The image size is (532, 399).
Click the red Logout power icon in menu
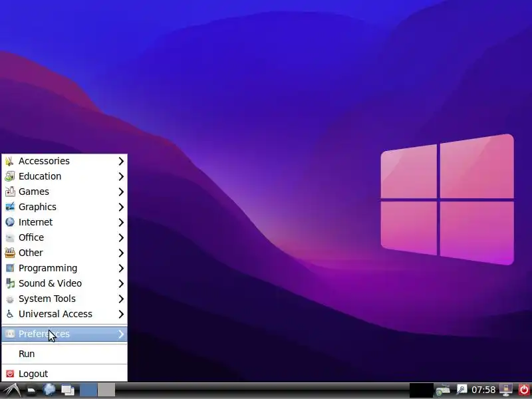click(x=10, y=374)
